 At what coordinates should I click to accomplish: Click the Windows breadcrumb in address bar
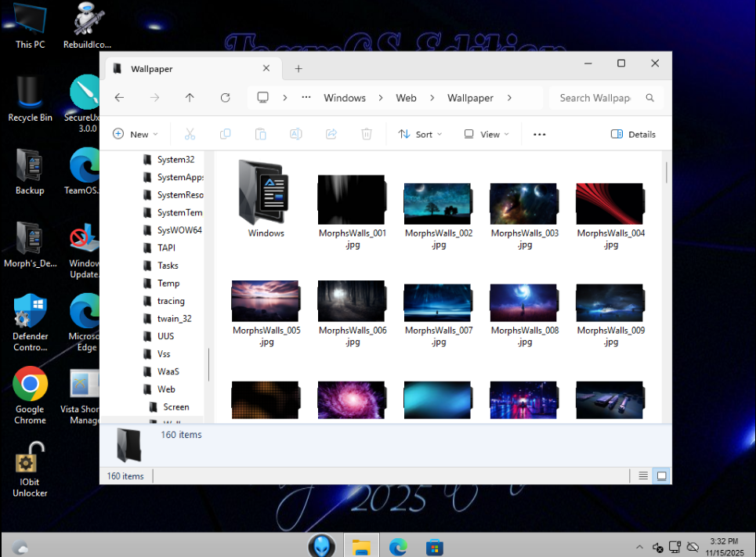click(x=345, y=98)
